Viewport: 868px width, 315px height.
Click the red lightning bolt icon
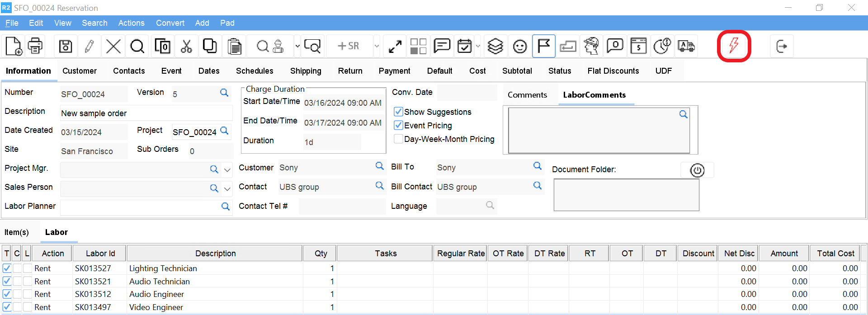pos(734,46)
